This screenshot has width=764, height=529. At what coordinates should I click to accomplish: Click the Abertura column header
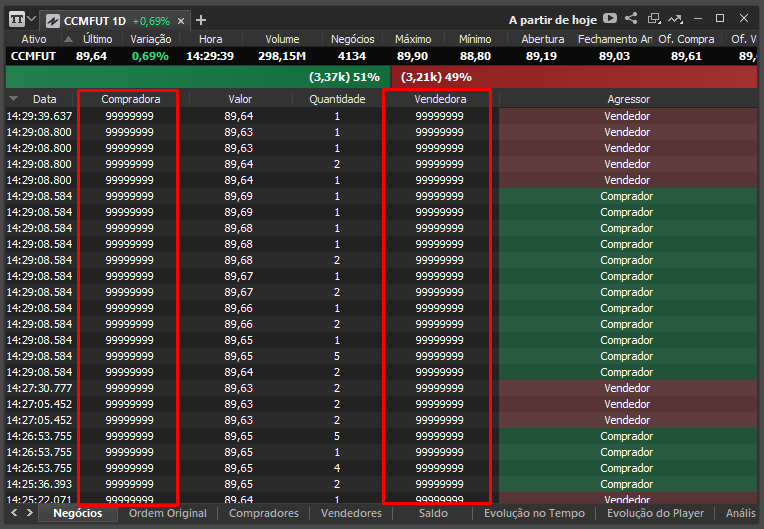542,39
